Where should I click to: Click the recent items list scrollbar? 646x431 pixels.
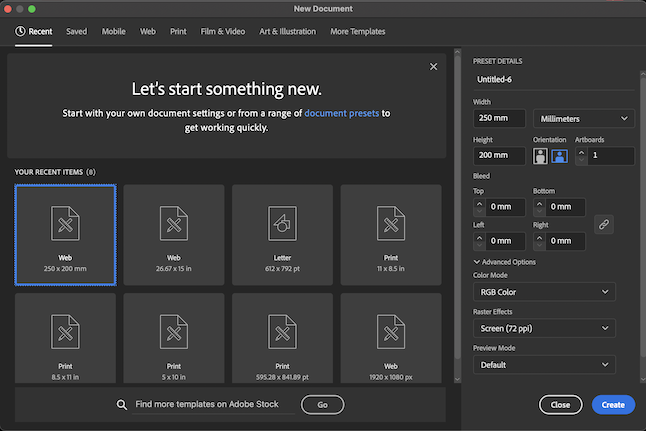pyautogui.click(x=457, y=207)
